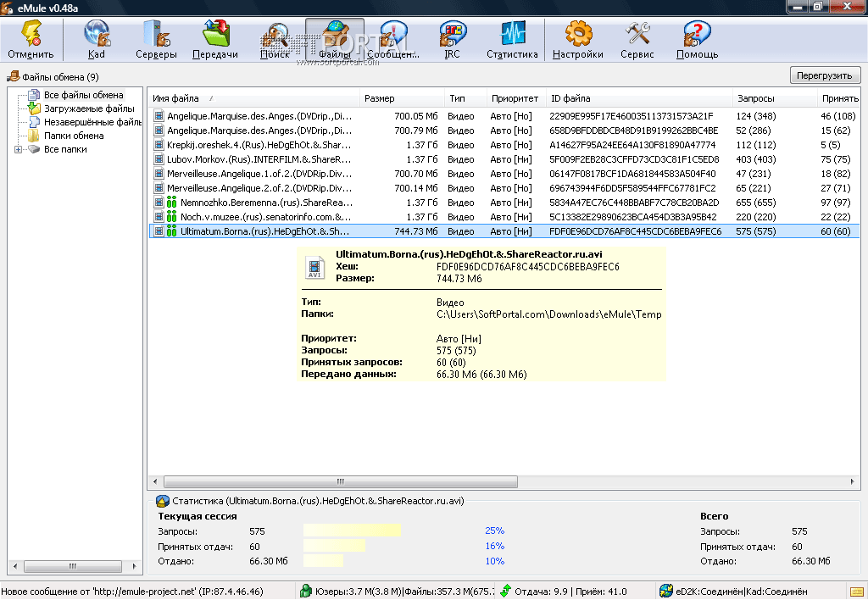Image resolution: width=868 pixels, height=600 pixels.
Task: Select 'Незавершённые файлы' tree item
Action: [x=92, y=122]
